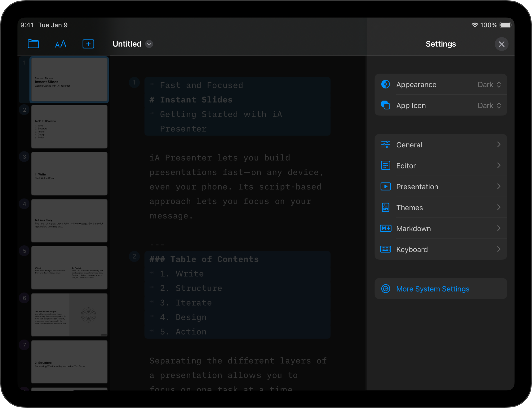The width and height of the screenshot is (532, 408).
Task: Open the text size AA options
Action: tap(60, 44)
